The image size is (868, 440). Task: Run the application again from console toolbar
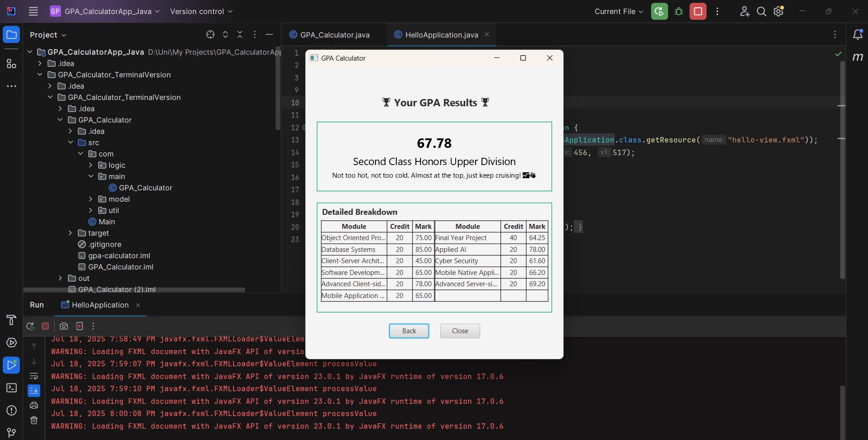tap(30, 326)
